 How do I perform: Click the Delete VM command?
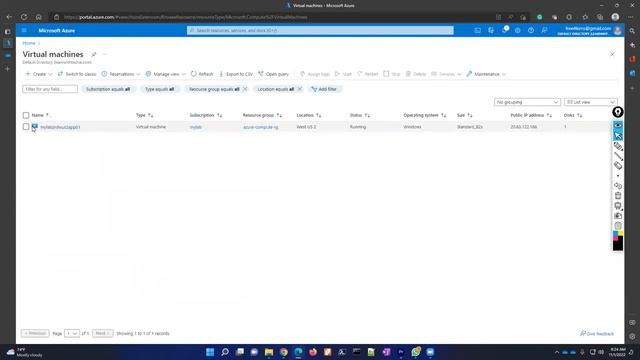(416, 74)
